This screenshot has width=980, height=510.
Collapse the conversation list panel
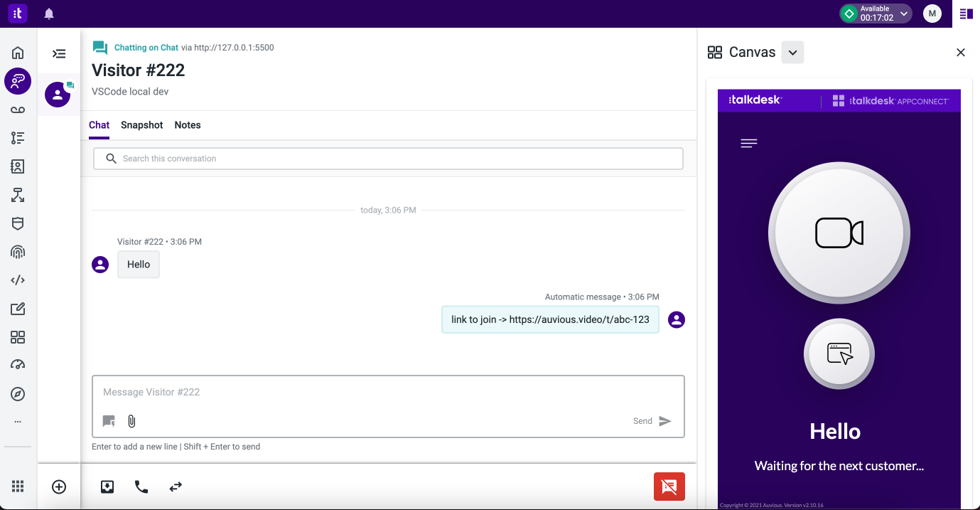60,52
